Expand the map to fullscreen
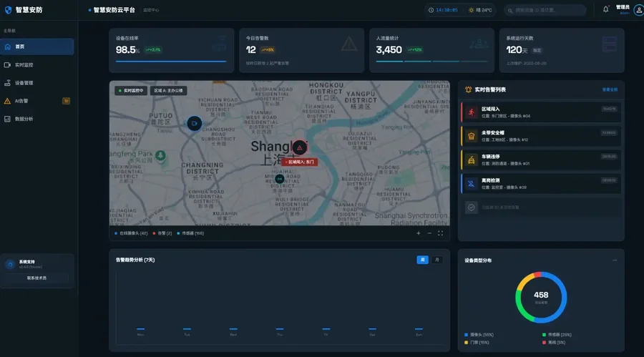Viewport: 644px width, 357px height. (x=440, y=233)
